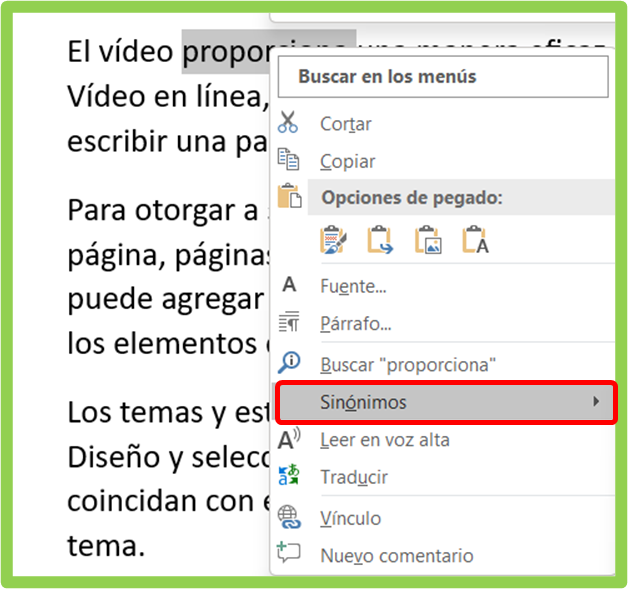Click the Fuente letter A icon
This screenshot has width=628, height=589.
289,285
